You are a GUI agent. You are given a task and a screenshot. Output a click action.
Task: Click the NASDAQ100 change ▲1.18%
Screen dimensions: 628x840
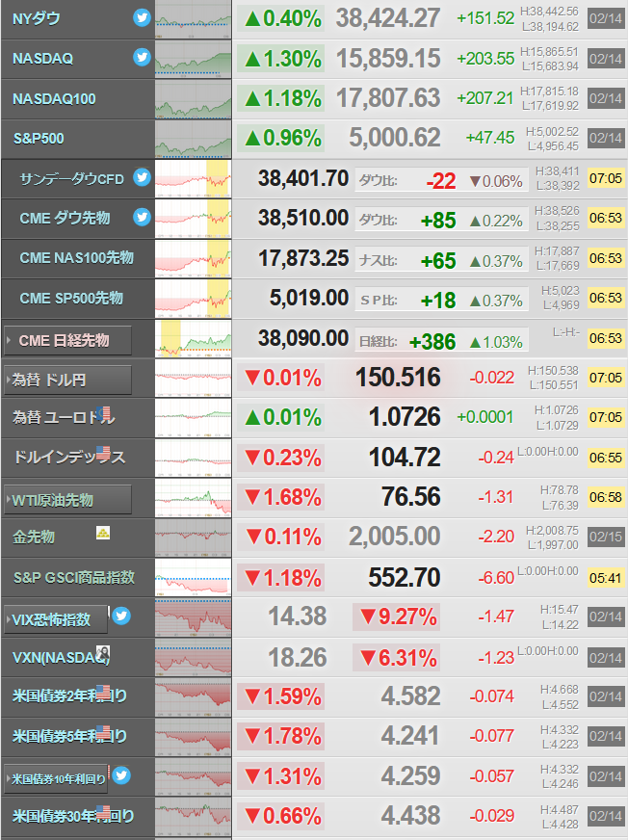pyautogui.click(x=281, y=98)
